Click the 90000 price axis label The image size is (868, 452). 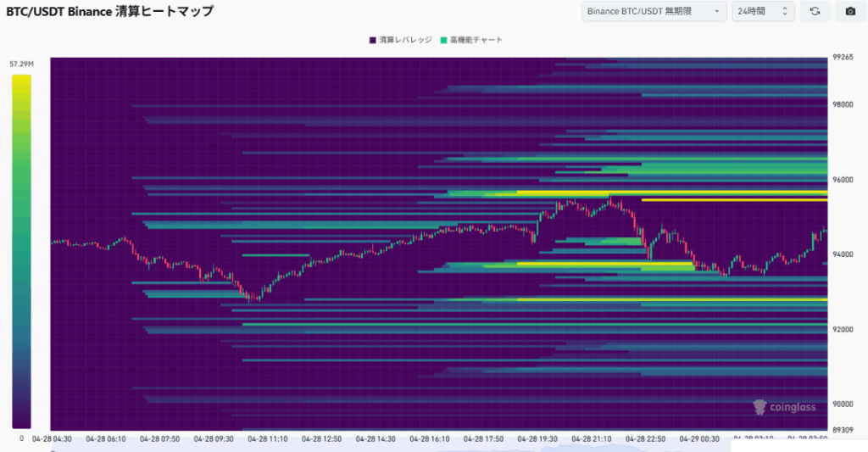point(843,405)
